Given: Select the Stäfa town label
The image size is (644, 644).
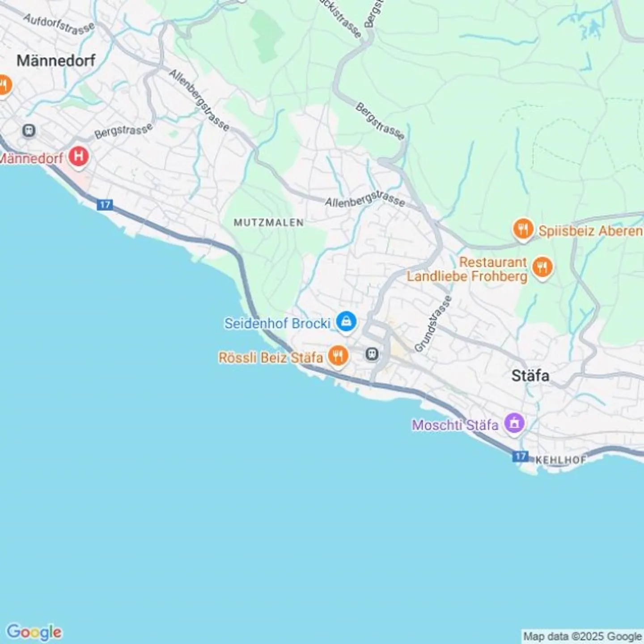Looking at the screenshot, I should pyautogui.click(x=530, y=376).
